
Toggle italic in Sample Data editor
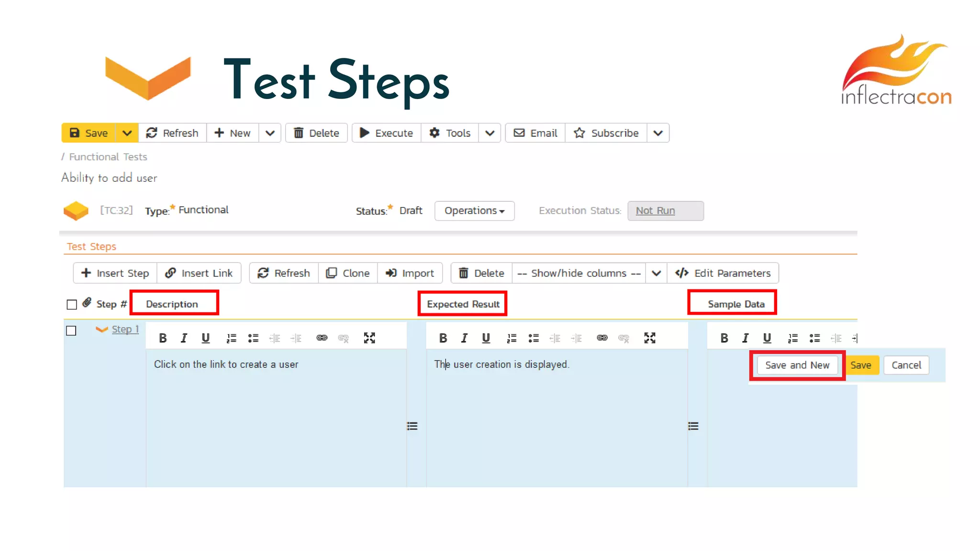coord(746,338)
